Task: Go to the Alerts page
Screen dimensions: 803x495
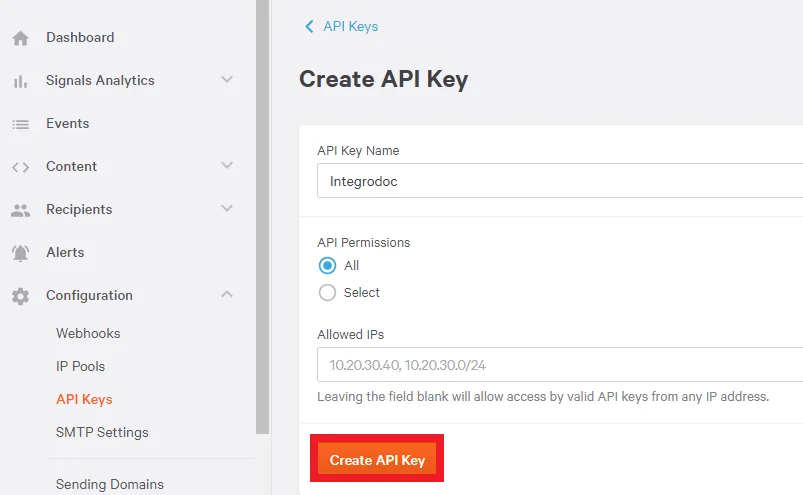Action: 65,252
